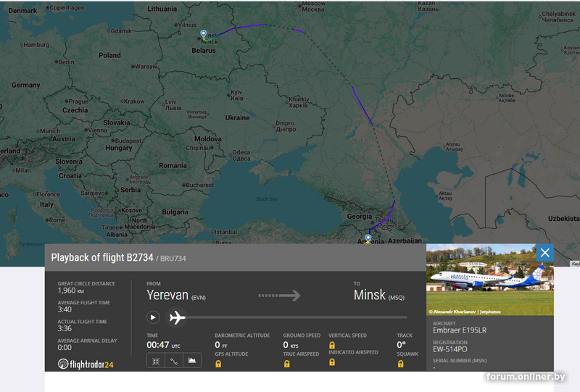The image size is (580, 392).
Task: Click the BRU734 callsign text
Action: coord(173,259)
